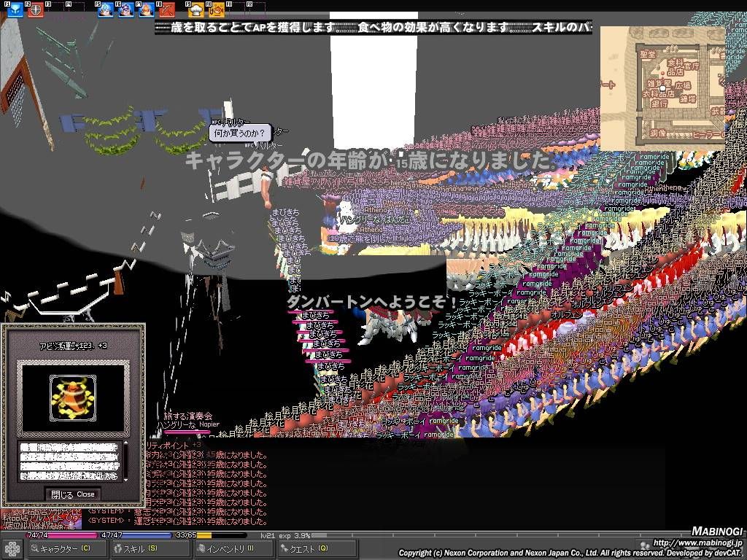Activate the blue mask skill in slot F1
747x560 pixels.
click(15, 9)
